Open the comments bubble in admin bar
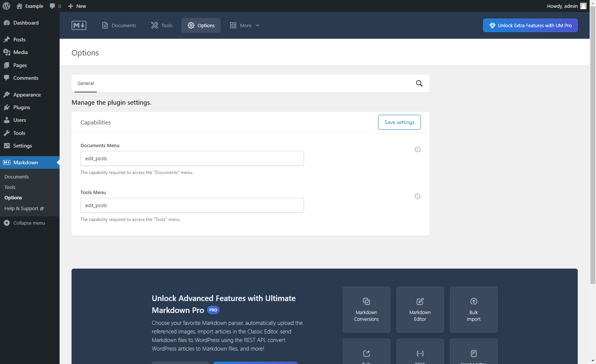Viewport: 596px width, 364px height. [55, 6]
